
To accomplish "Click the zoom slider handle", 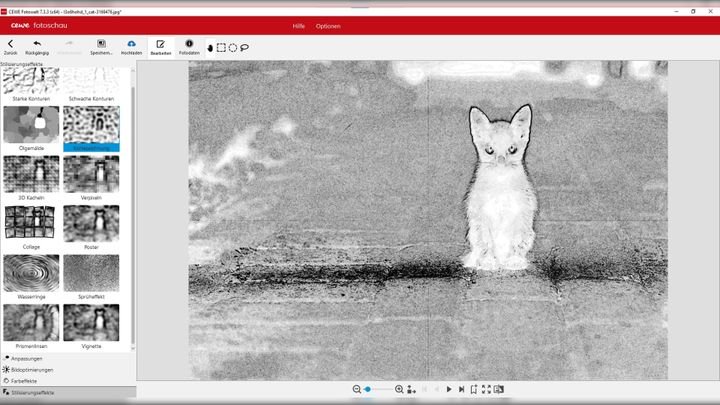I will pyautogui.click(x=368, y=389).
